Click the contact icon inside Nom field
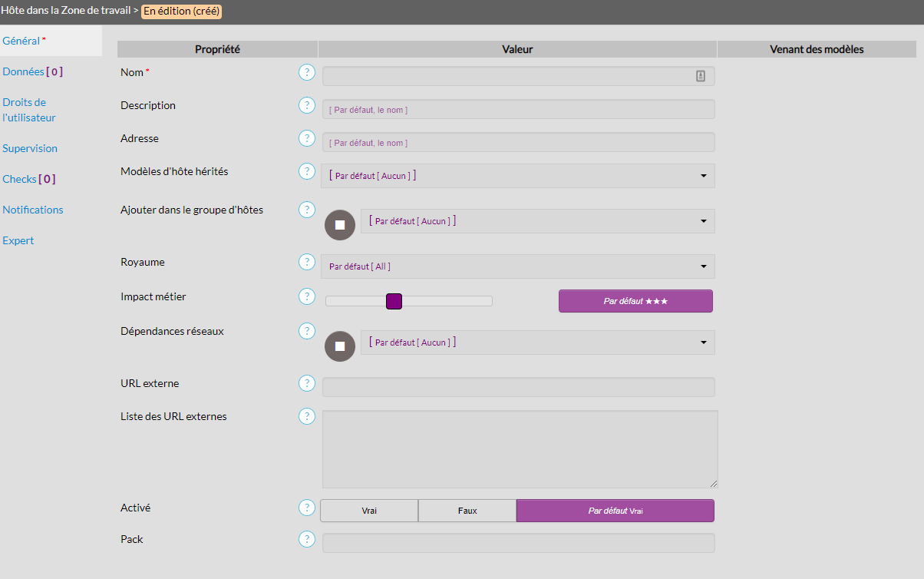924x579 pixels. (700, 76)
